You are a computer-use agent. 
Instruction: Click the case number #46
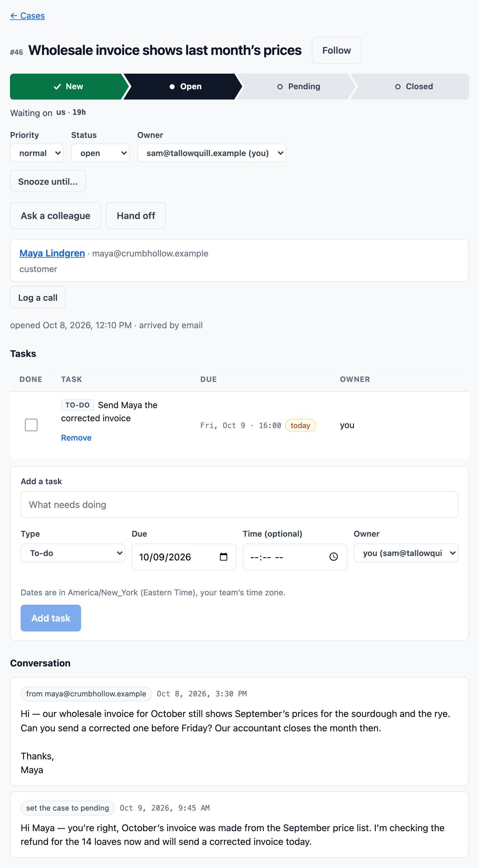tap(17, 52)
